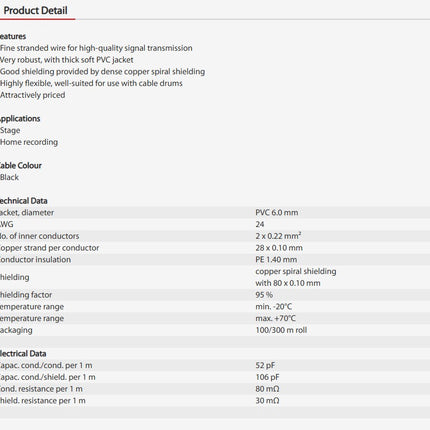Click the 52 pF capacitance value
430x430 pixels.
(265, 366)
